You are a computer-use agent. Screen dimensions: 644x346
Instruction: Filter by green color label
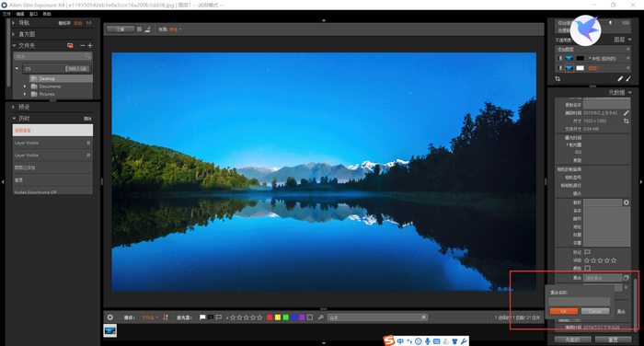(286, 317)
